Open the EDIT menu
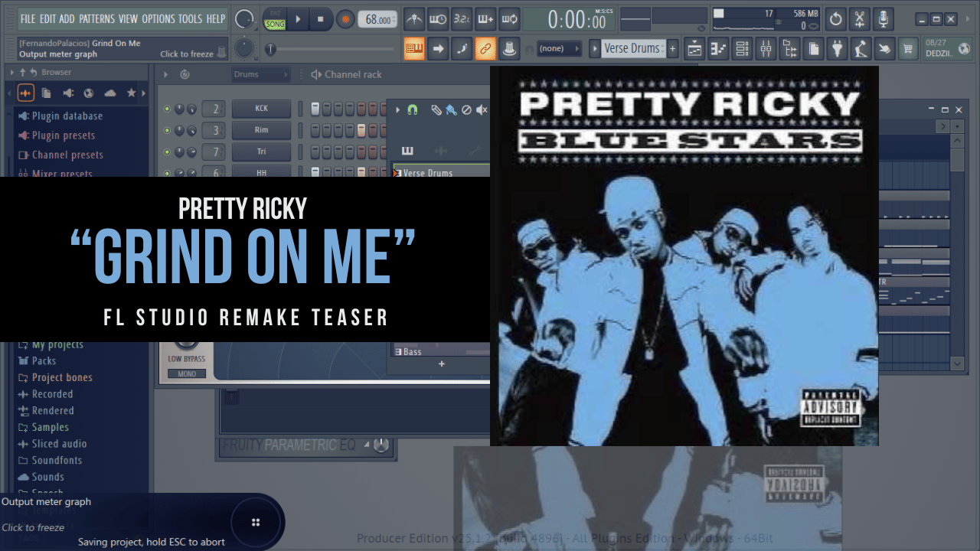Viewport: 980px width, 551px height. [x=47, y=18]
